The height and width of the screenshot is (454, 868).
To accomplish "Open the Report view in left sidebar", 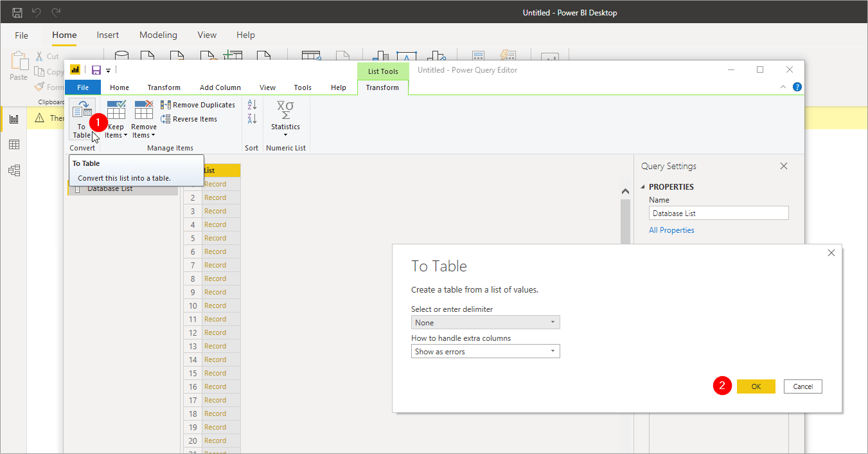I will (13, 118).
